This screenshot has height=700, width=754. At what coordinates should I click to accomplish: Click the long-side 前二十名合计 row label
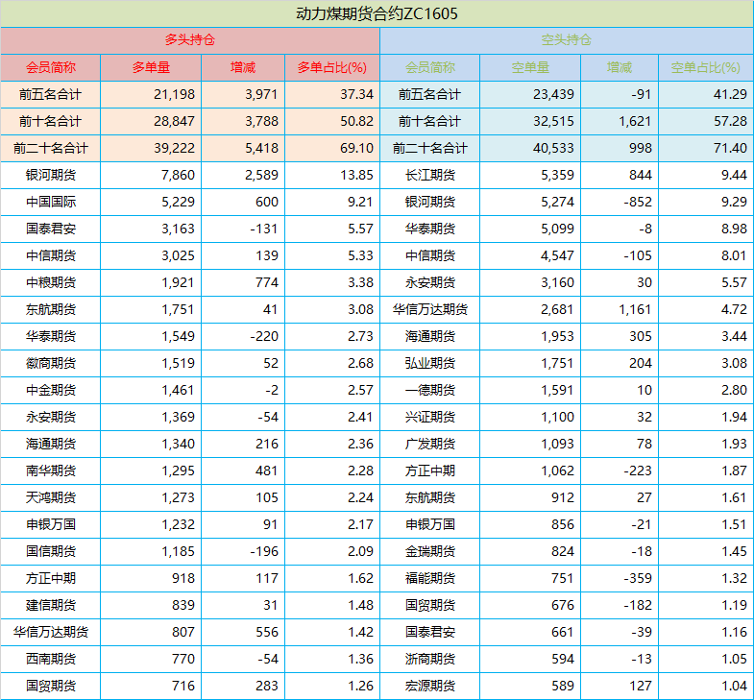(51, 148)
